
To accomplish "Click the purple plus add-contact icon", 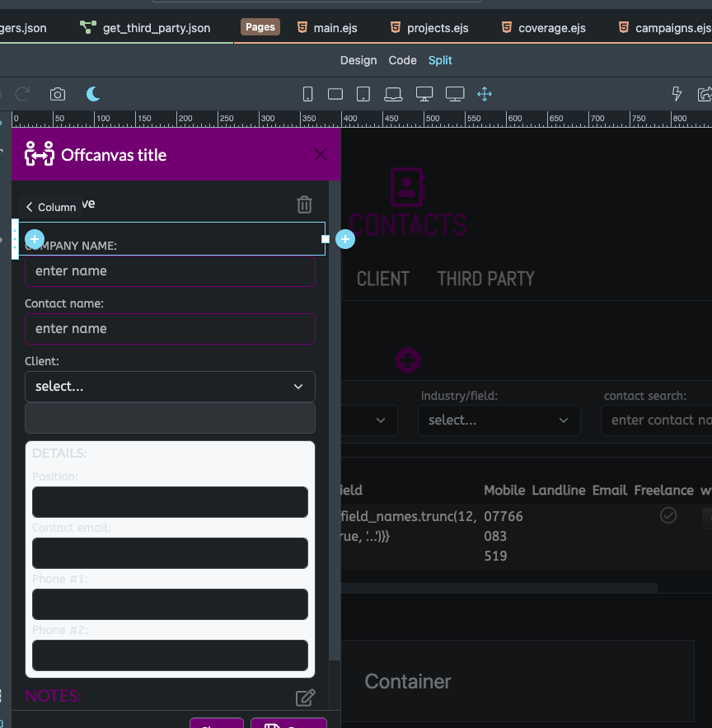I will coord(407,359).
